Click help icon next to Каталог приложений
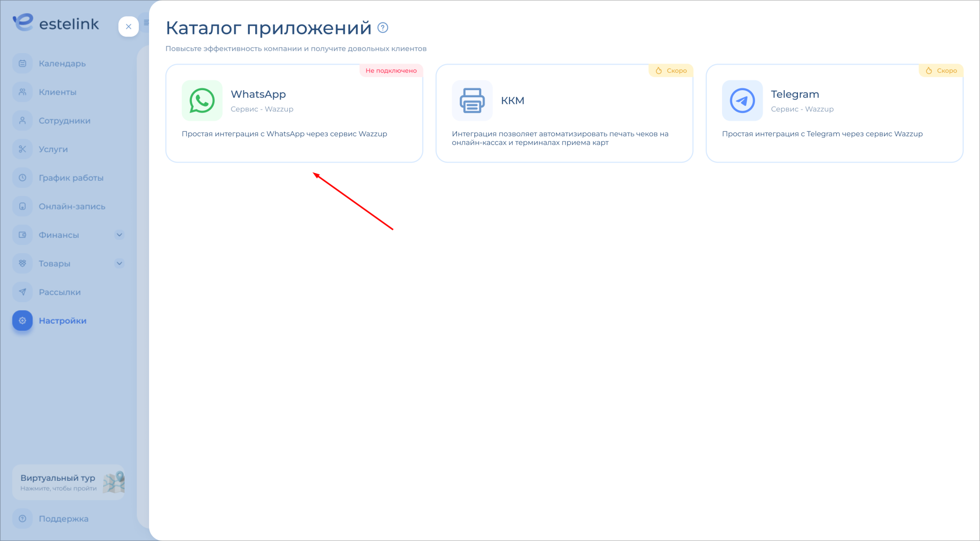 (x=383, y=28)
